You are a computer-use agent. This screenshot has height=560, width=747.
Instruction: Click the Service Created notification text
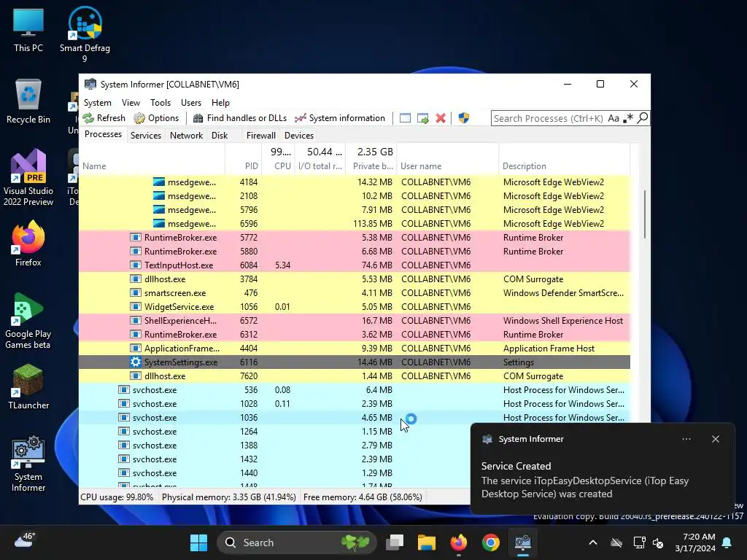tap(516, 466)
